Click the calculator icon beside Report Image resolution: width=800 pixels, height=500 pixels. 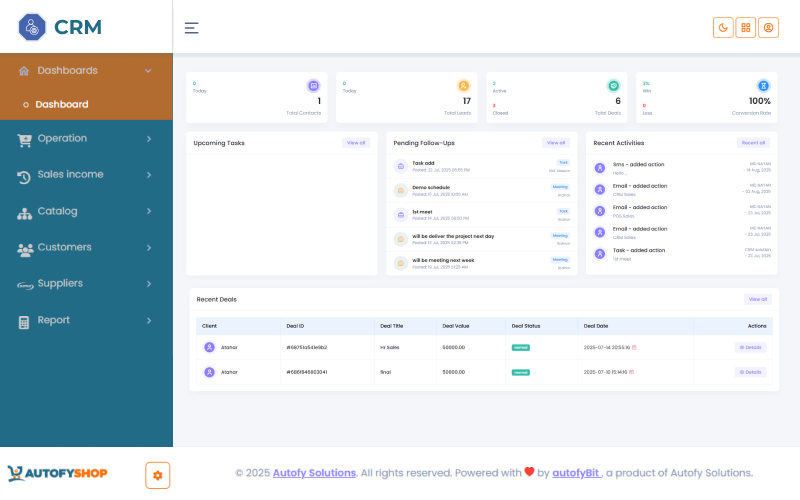tap(23, 322)
